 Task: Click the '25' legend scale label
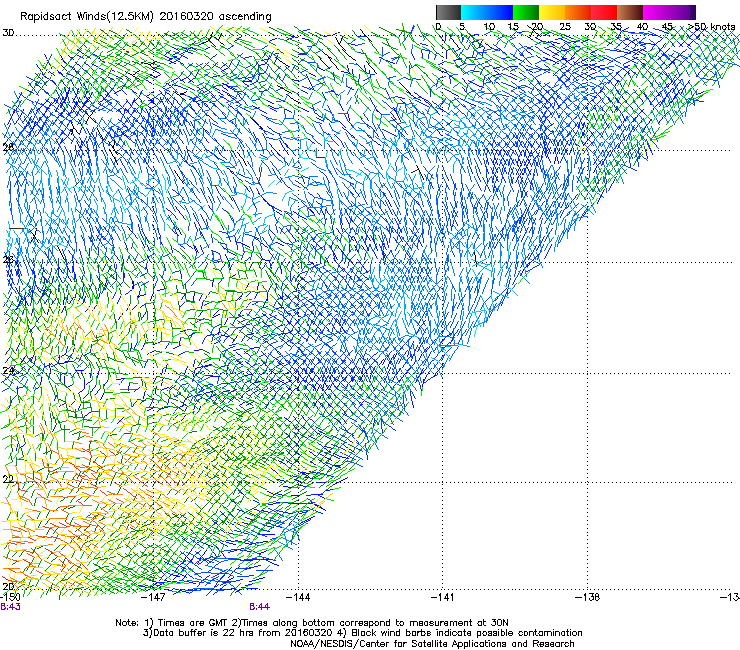[565, 27]
